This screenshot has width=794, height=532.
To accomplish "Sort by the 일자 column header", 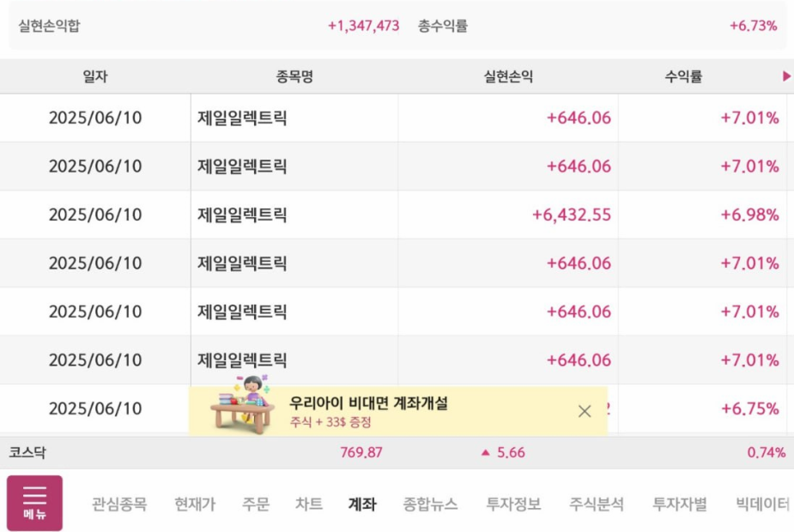I will 95,76.
